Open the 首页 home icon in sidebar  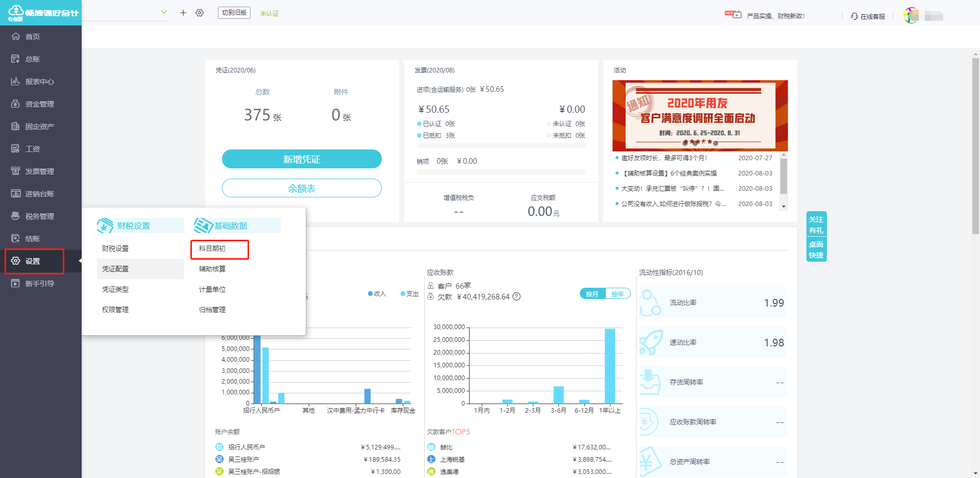(x=16, y=36)
